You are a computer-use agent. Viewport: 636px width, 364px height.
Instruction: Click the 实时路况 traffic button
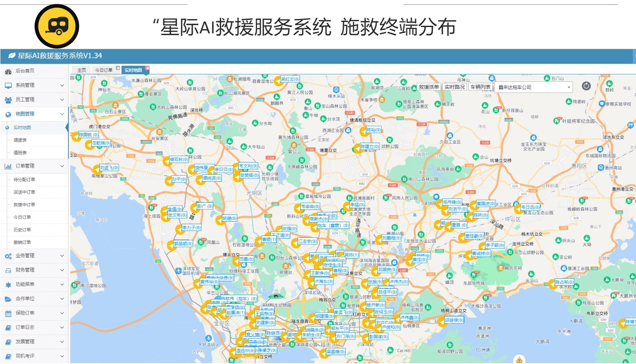click(x=454, y=87)
